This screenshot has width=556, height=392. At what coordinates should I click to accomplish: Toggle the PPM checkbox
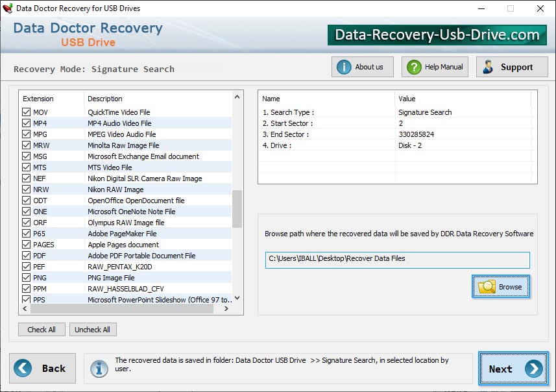click(x=26, y=288)
